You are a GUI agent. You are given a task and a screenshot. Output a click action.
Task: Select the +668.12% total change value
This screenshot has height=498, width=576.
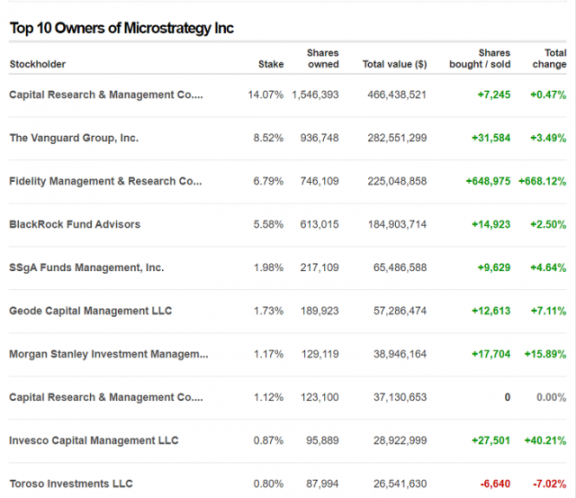542,181
